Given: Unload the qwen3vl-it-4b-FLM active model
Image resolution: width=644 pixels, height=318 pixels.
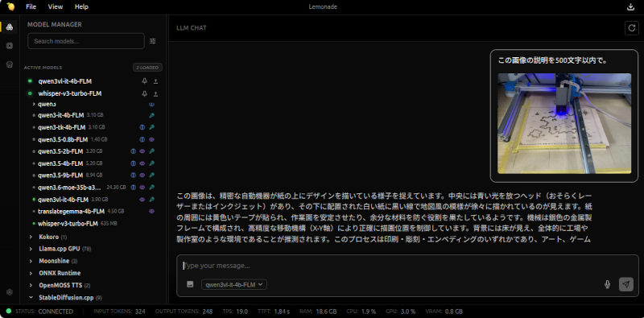Looking at the screenshot, I should tap(155, 81).
